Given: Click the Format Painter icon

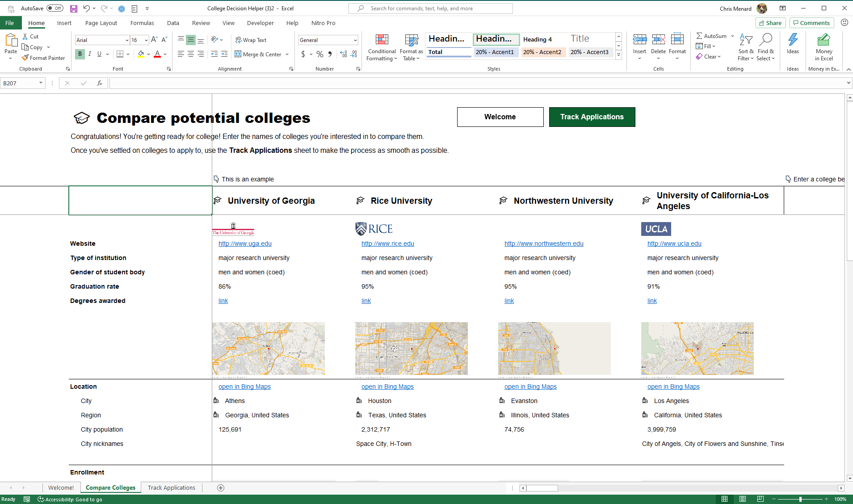Looking at the screenshot, I should (x=25, y=58).
